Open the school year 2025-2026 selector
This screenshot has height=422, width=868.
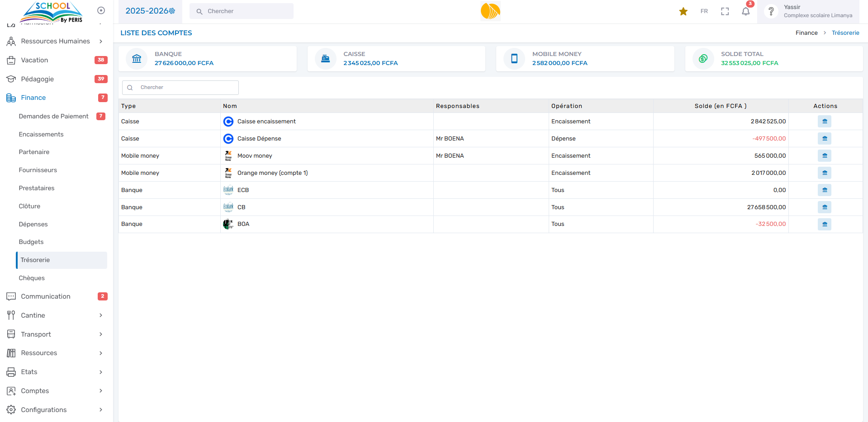point(150,11)
